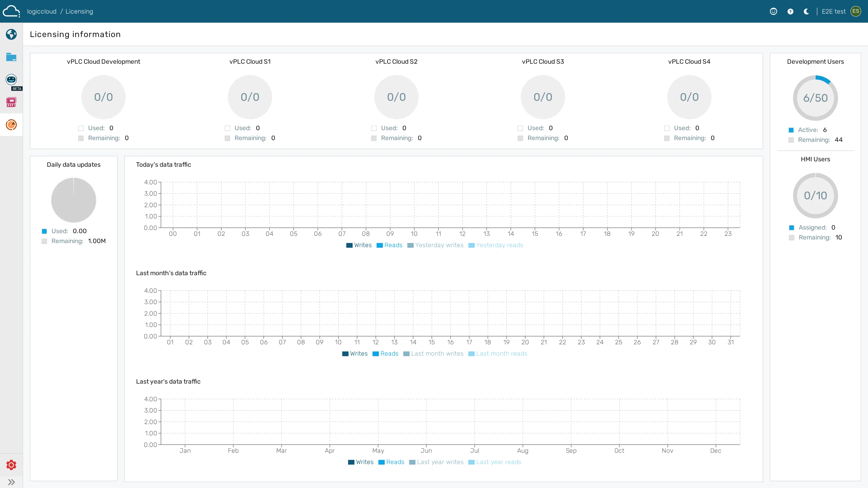The image size is (868, 488).
Task: Click the feedback smiley icon in header
Action: 773,12
